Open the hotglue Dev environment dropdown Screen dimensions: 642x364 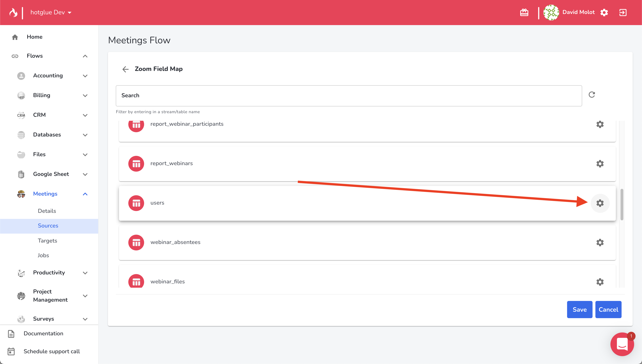[51, 13]
